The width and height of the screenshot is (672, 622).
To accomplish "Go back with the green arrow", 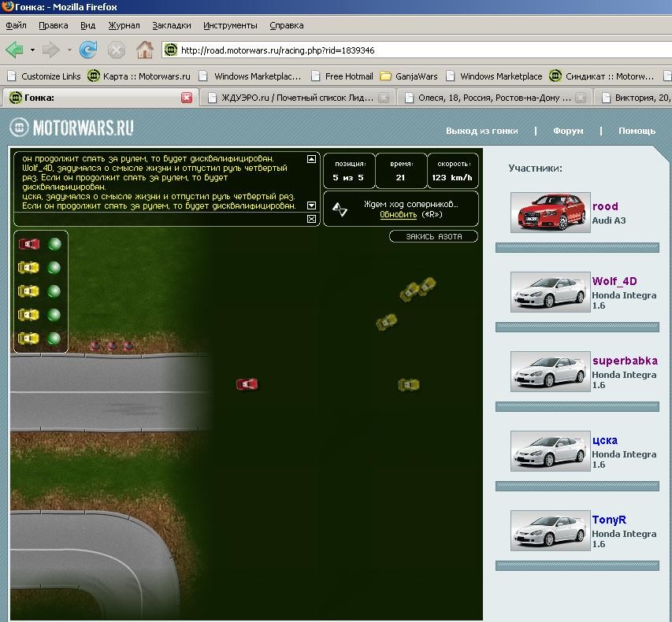I will click(14, 50).
